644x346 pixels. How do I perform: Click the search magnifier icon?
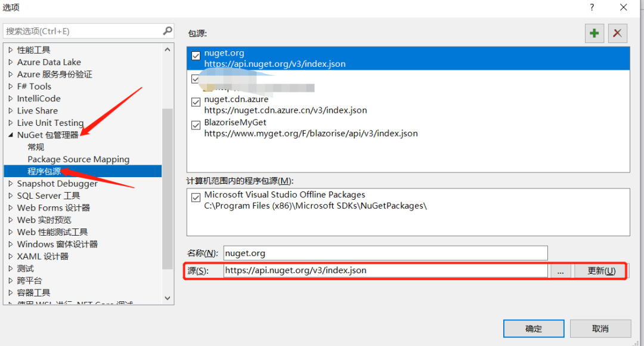point(168,31)
